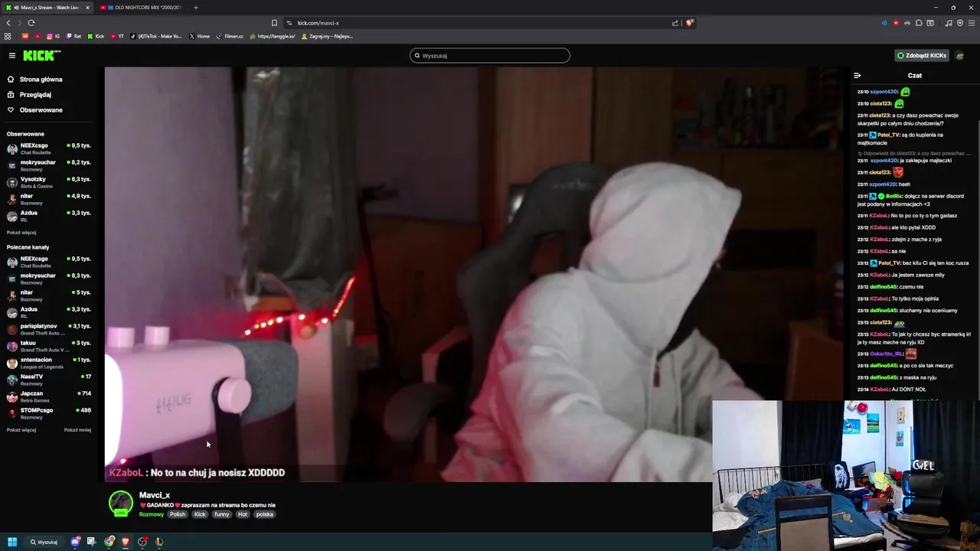Click BotRix username in chat
The height and width of the screenshot is (551, 980).
tap(894, 196)
